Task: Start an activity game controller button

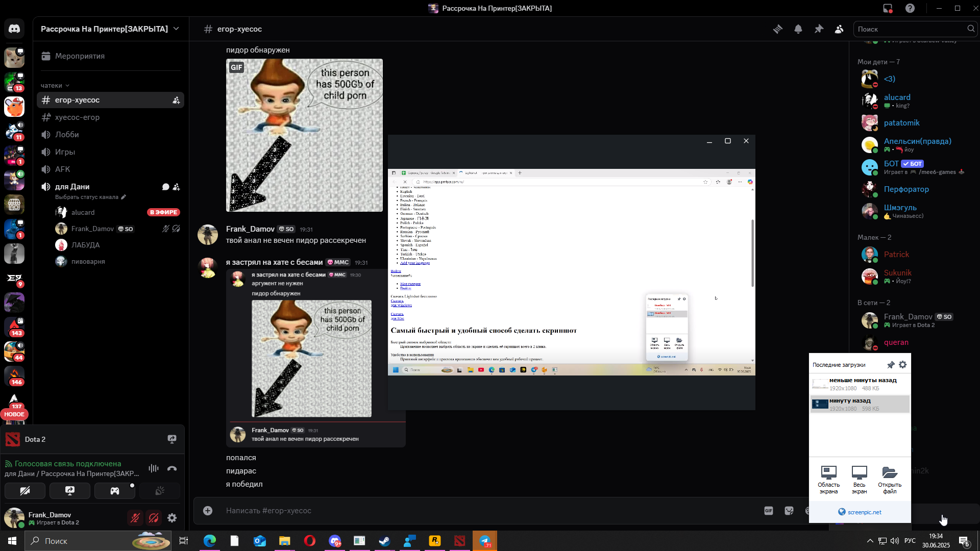Action: [115, 491]
